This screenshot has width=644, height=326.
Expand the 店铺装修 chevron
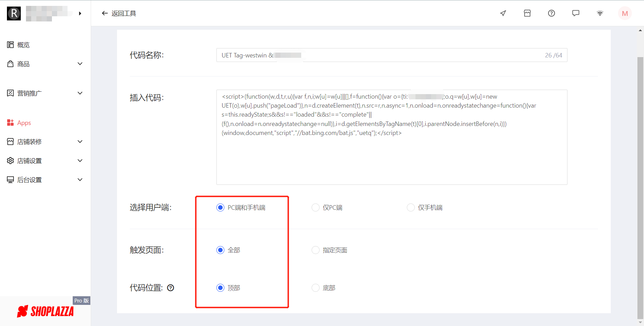pos(80,142)
